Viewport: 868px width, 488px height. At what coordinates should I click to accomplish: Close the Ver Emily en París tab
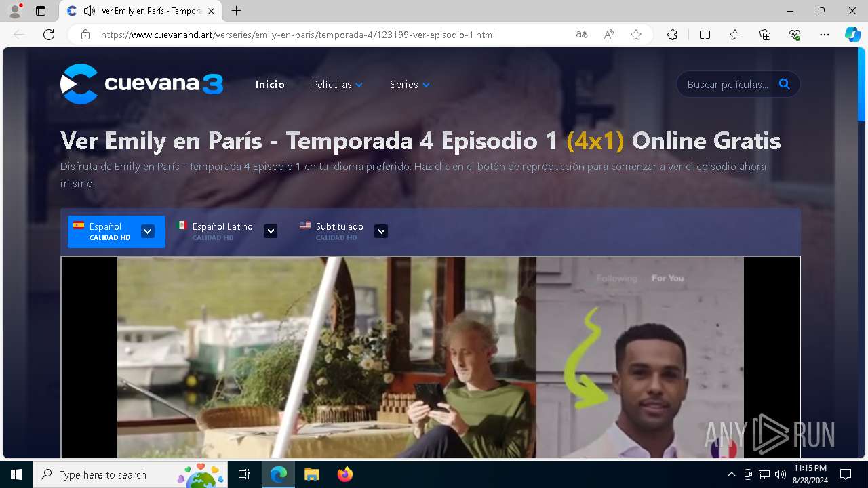(x=212, y=11)
